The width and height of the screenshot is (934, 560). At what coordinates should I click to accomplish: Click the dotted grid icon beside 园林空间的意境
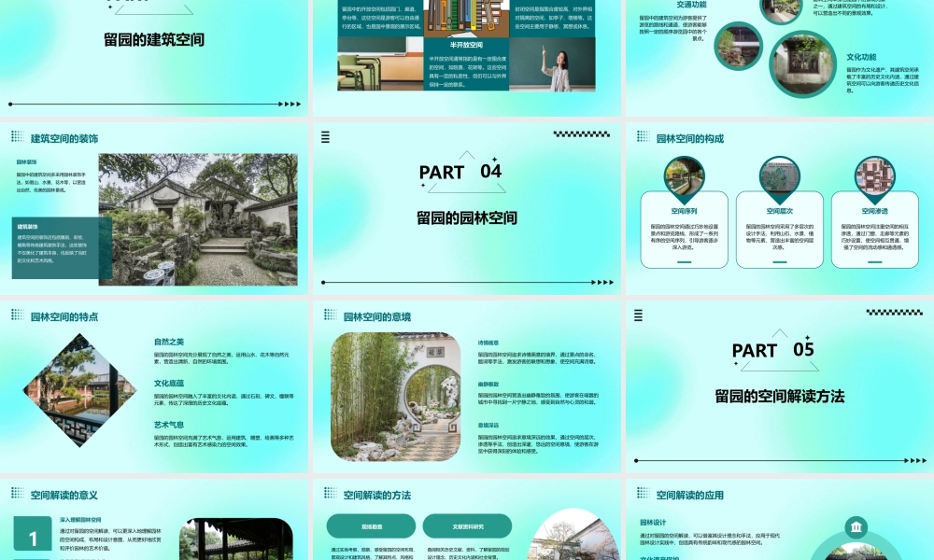point(330,315)
